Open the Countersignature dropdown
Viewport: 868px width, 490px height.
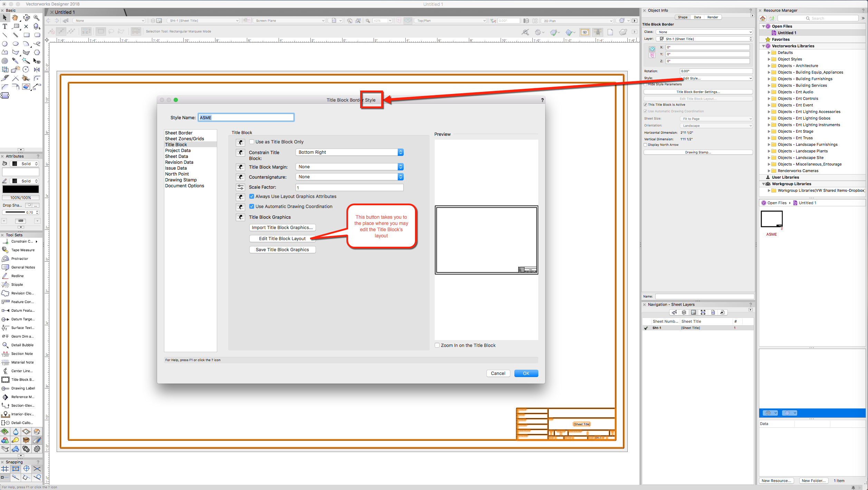[349, 177]
